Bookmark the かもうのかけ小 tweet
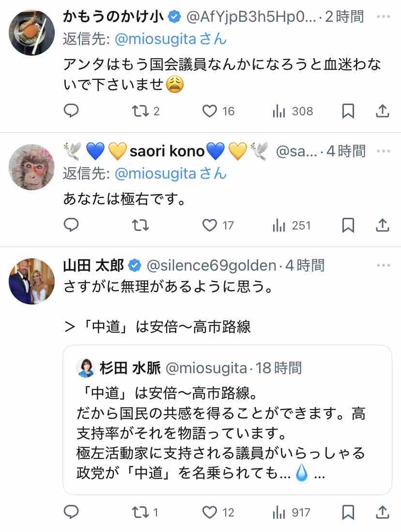This screenshot has width=401, height=532. [348, 111]
